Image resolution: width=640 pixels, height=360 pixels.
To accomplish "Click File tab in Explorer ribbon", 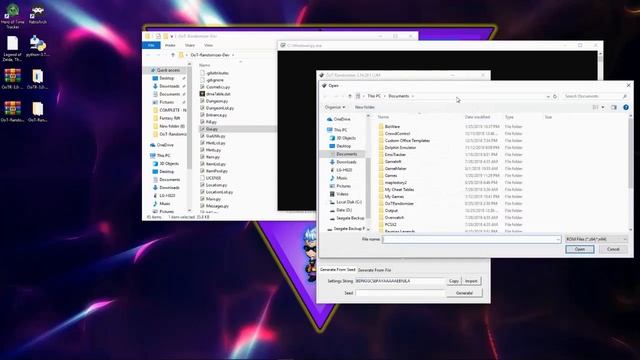I will (x=151, y=45).
